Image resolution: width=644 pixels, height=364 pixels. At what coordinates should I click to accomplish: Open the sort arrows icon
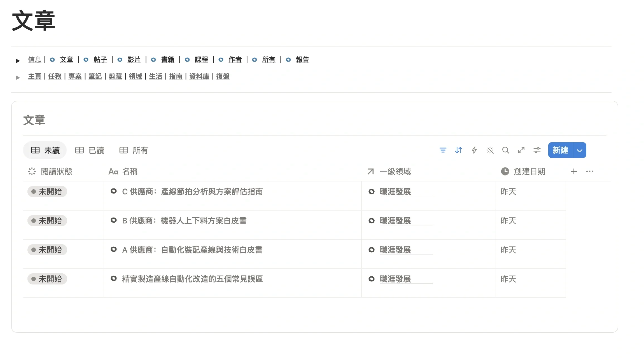pos(458,150)
